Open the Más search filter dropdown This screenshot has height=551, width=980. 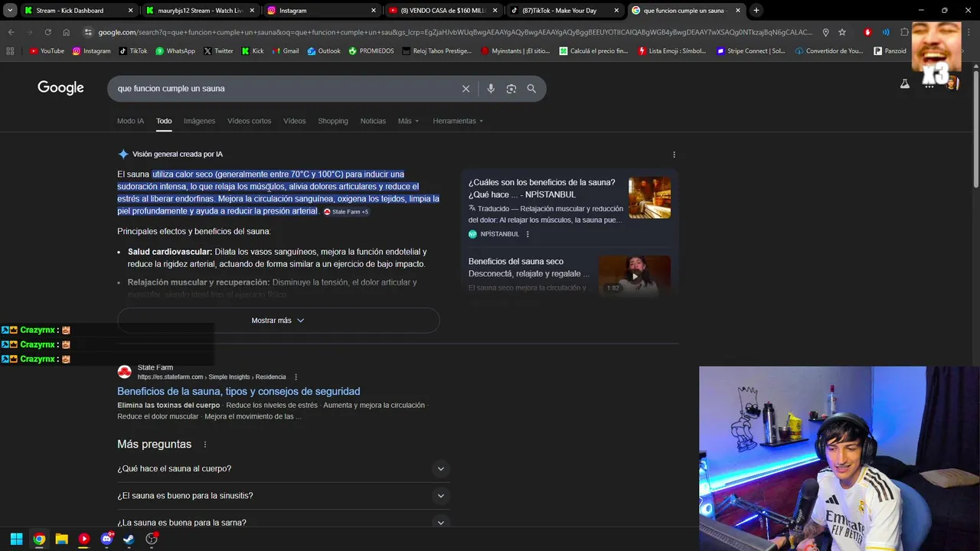pyautogui.click(x=408, y=121)
